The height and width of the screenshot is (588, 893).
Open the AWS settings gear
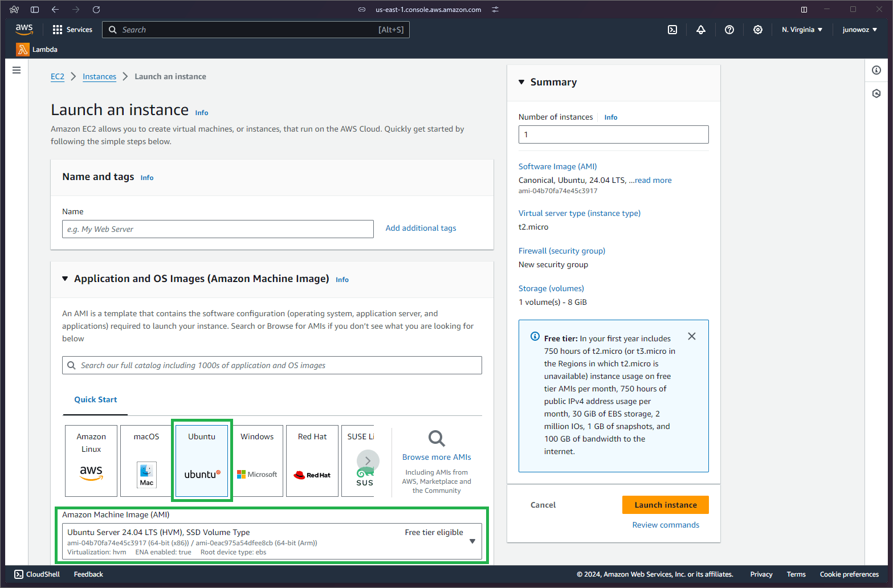click(757, 29)
